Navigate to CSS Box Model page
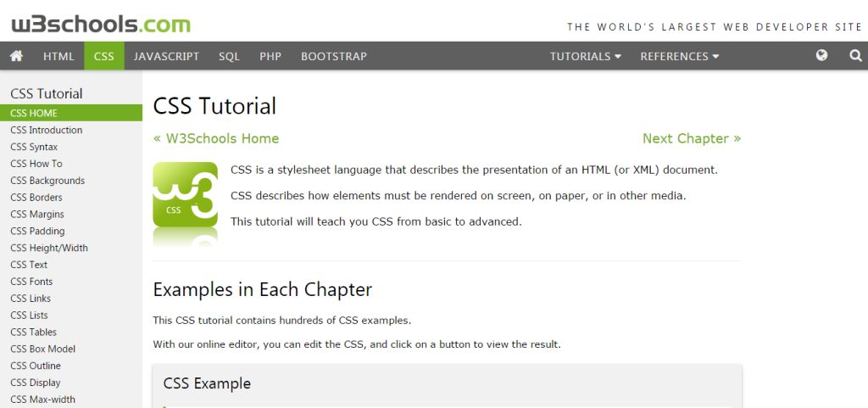This screenshot has height=408, width=868. pyautogui.click(x=42, y=349)
